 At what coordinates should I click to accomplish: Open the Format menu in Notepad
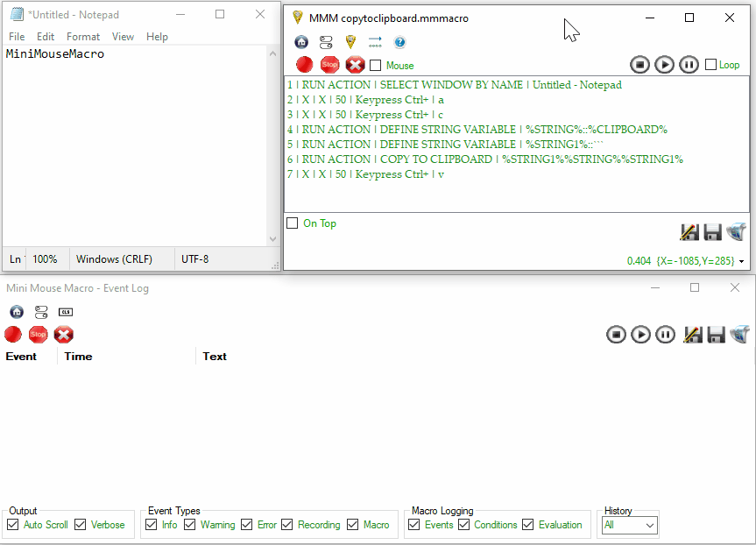pos(83,37)
